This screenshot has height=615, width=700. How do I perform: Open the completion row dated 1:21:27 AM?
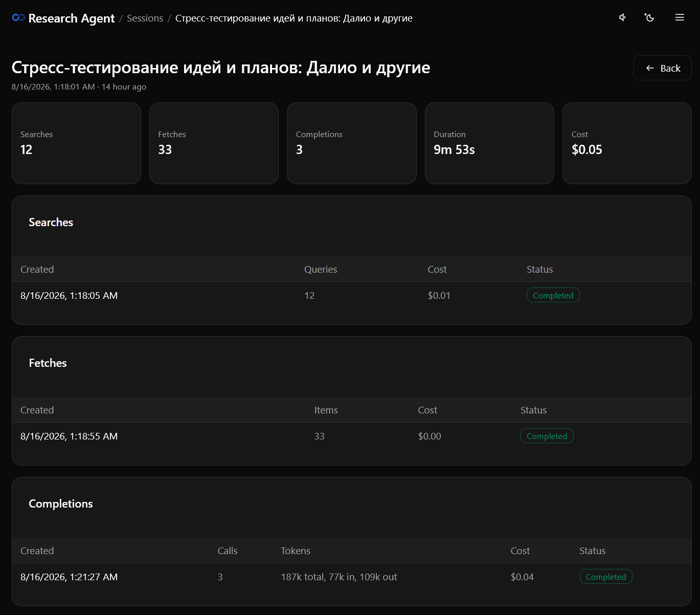[x=352, y=577]
